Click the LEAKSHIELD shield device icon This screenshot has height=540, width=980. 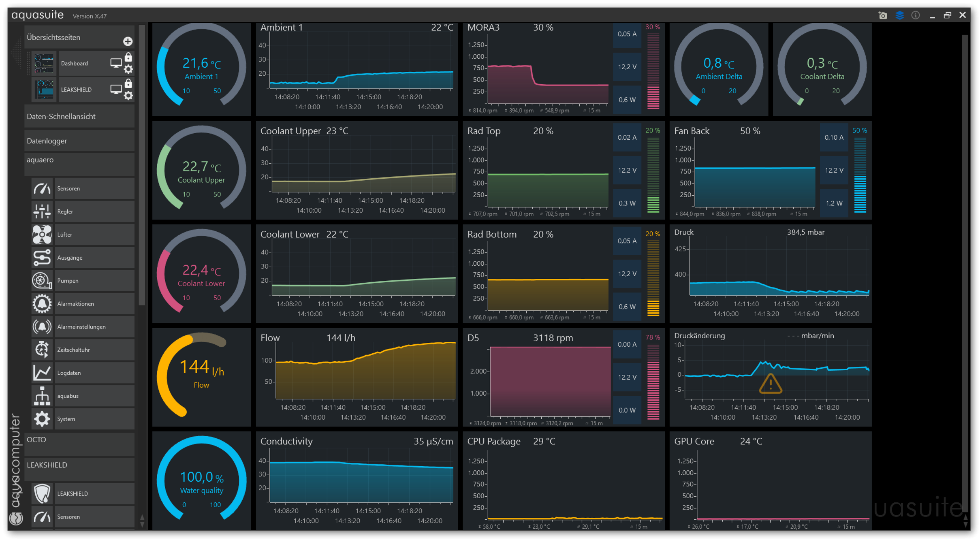click(x=42, y=494)
